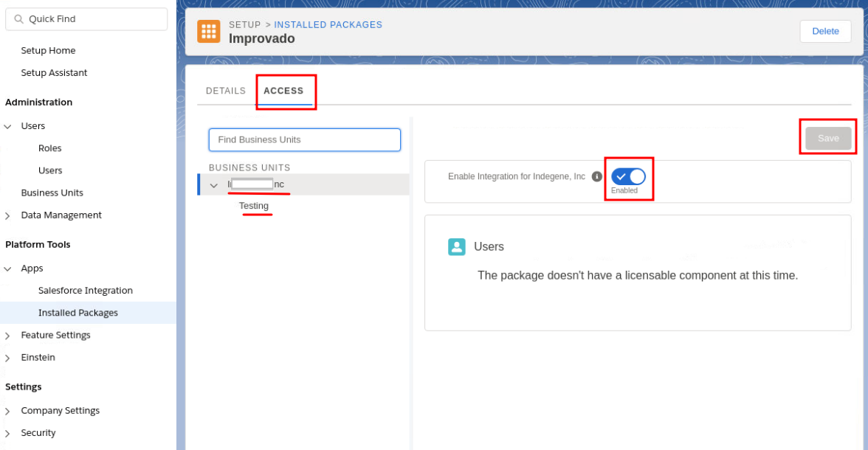Follow the Installed Packages breadcrumb link
The width and height of the screenshot is (868, 450).
[x=328, y=25]
